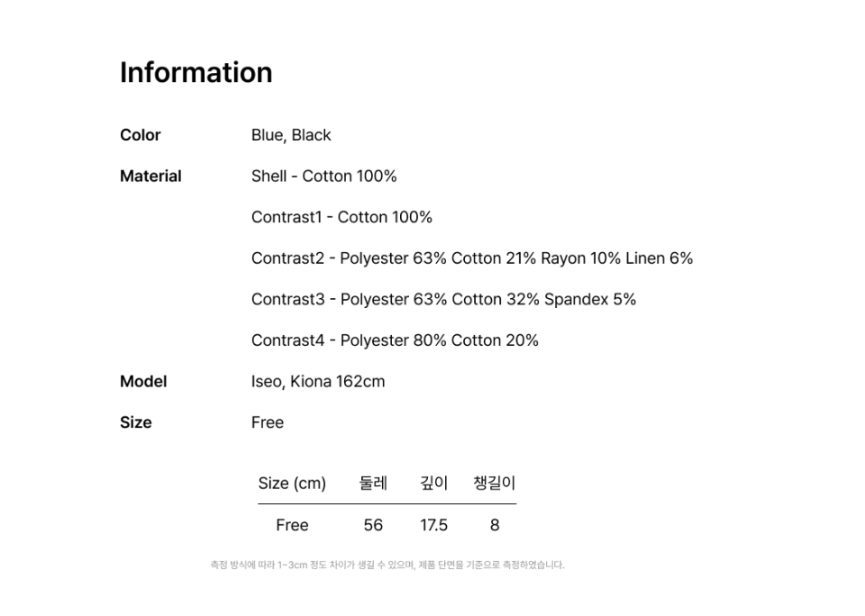
Task: Click the 깊이 column header
Action: pos(433,484)
